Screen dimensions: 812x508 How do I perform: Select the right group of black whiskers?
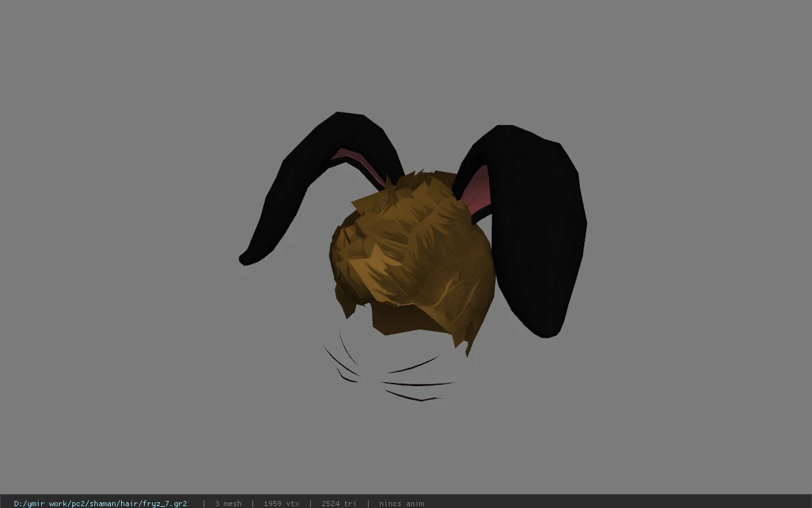(x=416, y=381)
